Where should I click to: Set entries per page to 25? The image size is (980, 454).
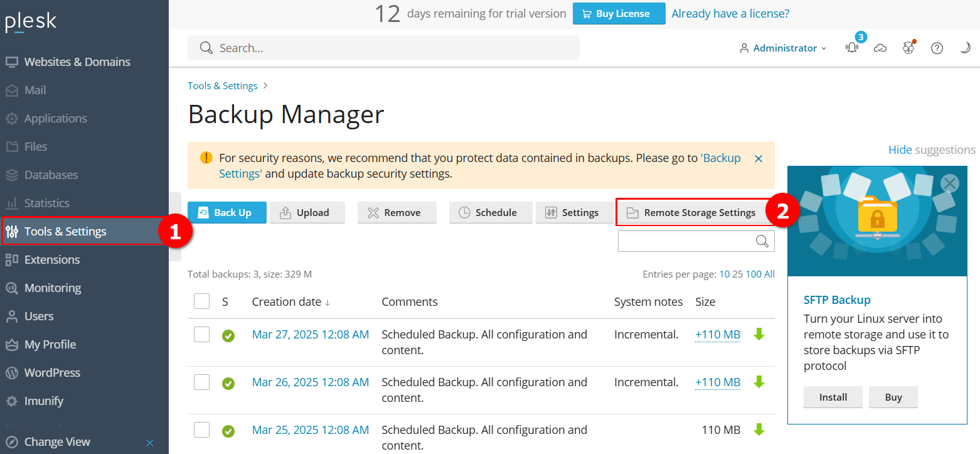coord(738,274)
